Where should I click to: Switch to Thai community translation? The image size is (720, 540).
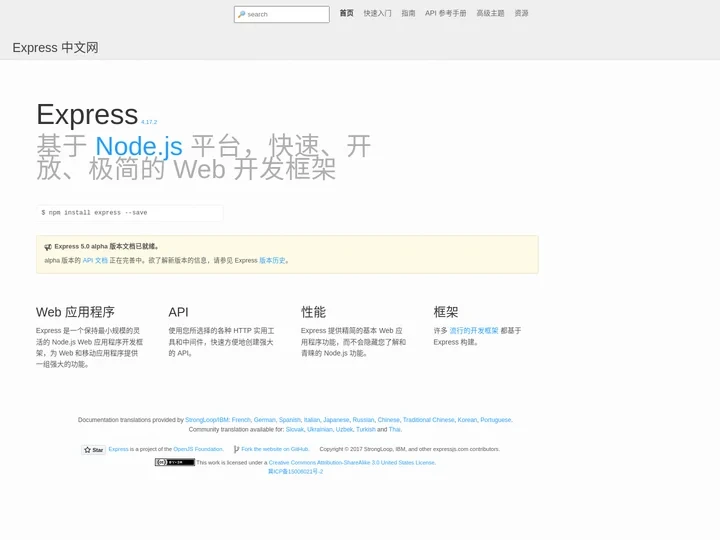click(394, 429)
